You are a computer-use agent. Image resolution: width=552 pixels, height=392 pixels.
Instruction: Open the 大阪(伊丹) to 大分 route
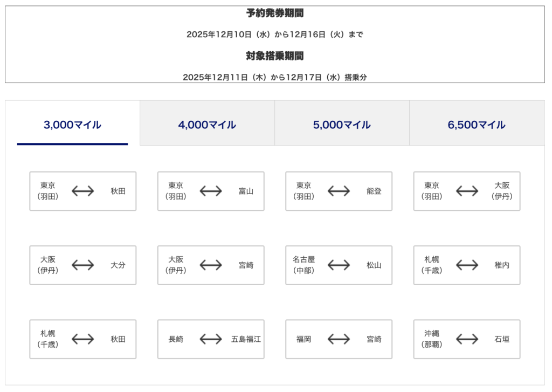click(x=82, y=265)
